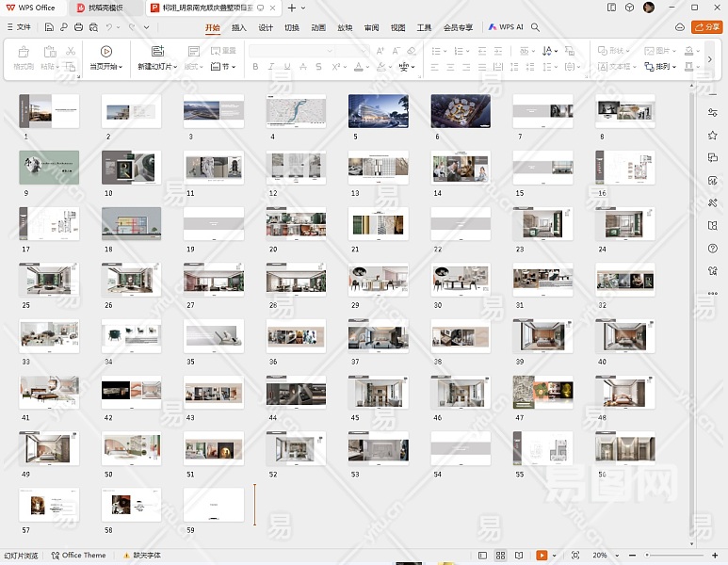The height and width of the screenshot is (565, 728).
Task: Open the 插入 ribbon tab
Action: tap(239, 27)
